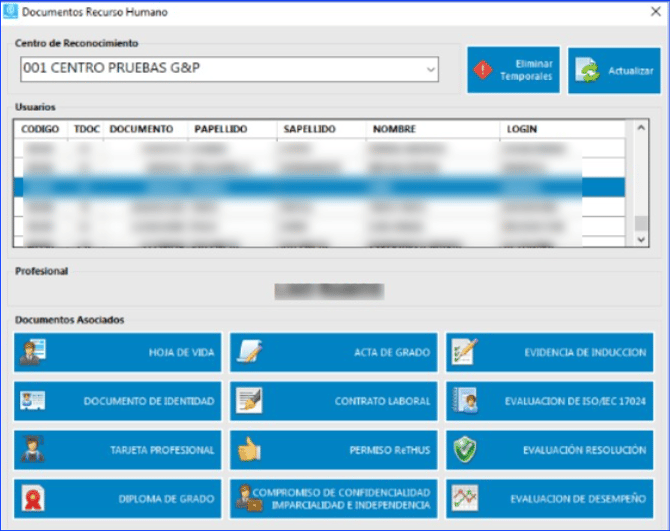Click the LOGIN column header
This screenshot has height=531, width=670.
pyautogui.click(x=522, y=129)
